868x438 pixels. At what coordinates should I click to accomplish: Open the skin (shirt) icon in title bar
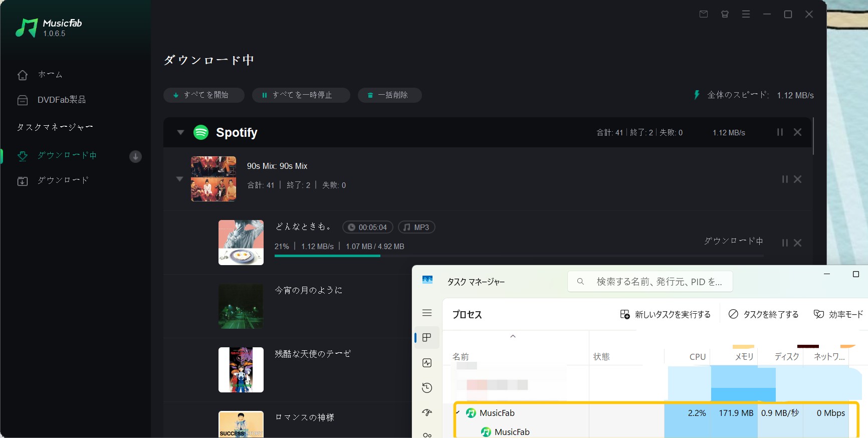coord(725,14)
